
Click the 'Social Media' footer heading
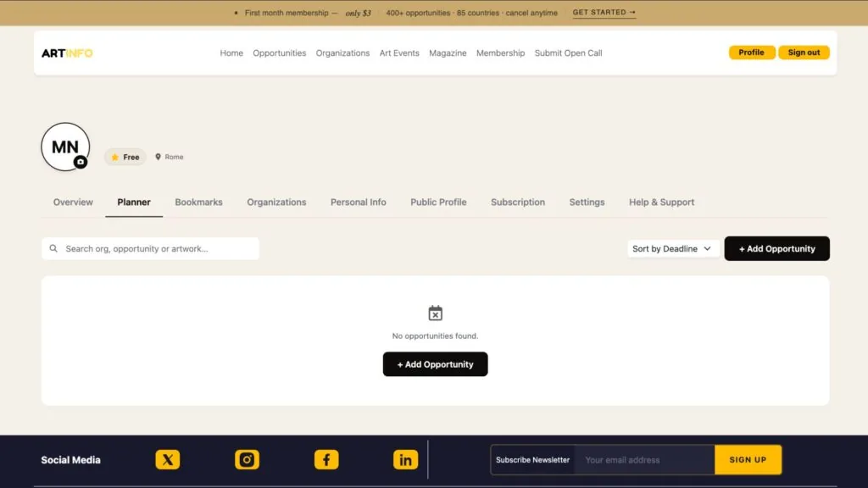[71, 460]
